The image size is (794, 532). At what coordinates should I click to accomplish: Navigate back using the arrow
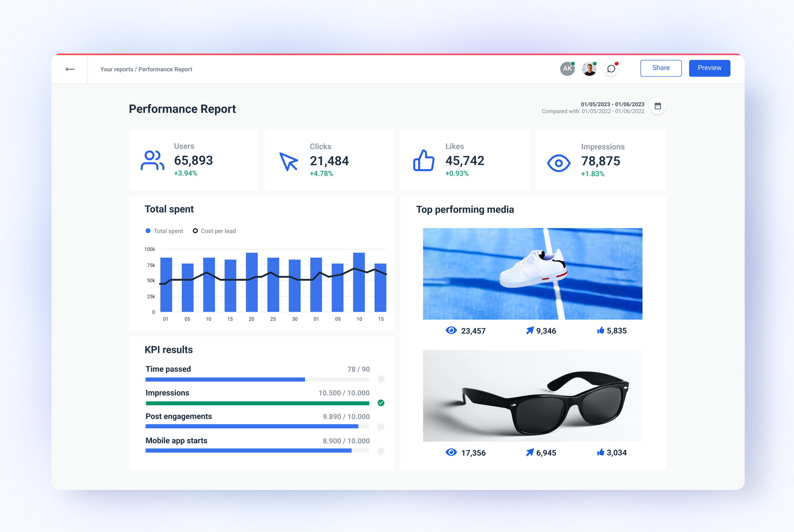70,69
